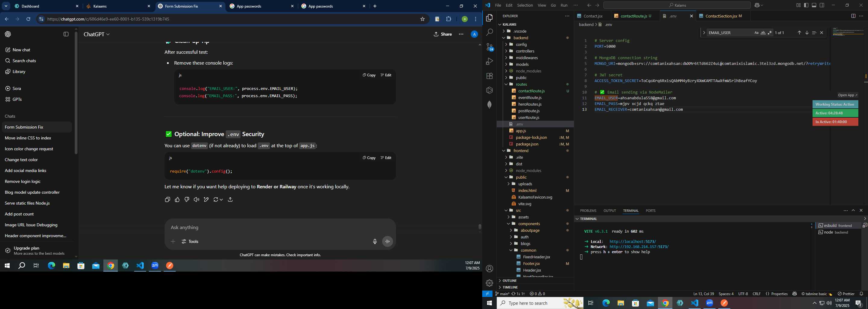Click the Ask anything input field
Screen dimensions: 868x309
pos(280,228)
